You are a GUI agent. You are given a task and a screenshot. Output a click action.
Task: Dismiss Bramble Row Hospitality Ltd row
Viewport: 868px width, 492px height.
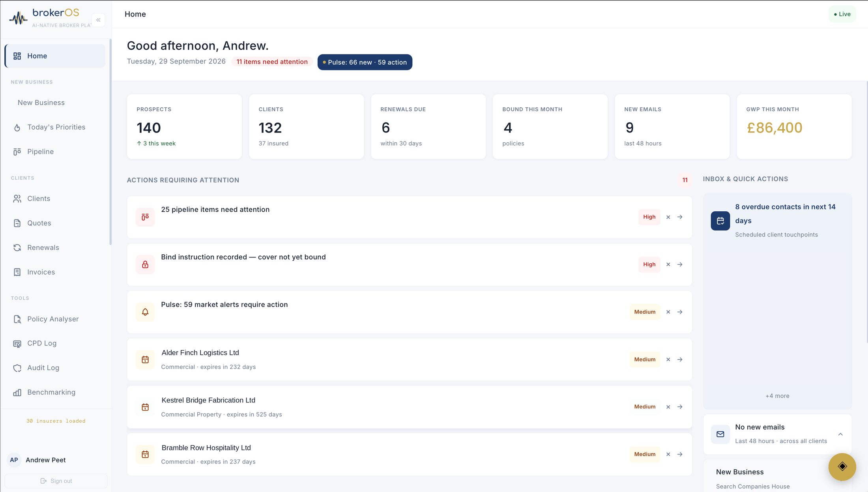tap(668, 454)
